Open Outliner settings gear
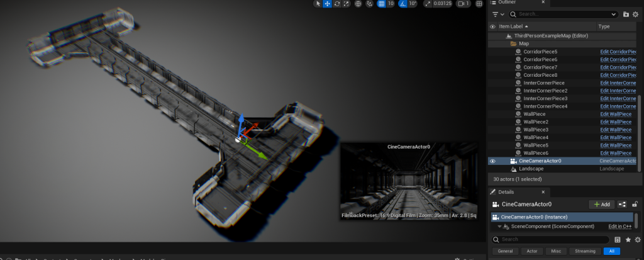 click(636, 14)
